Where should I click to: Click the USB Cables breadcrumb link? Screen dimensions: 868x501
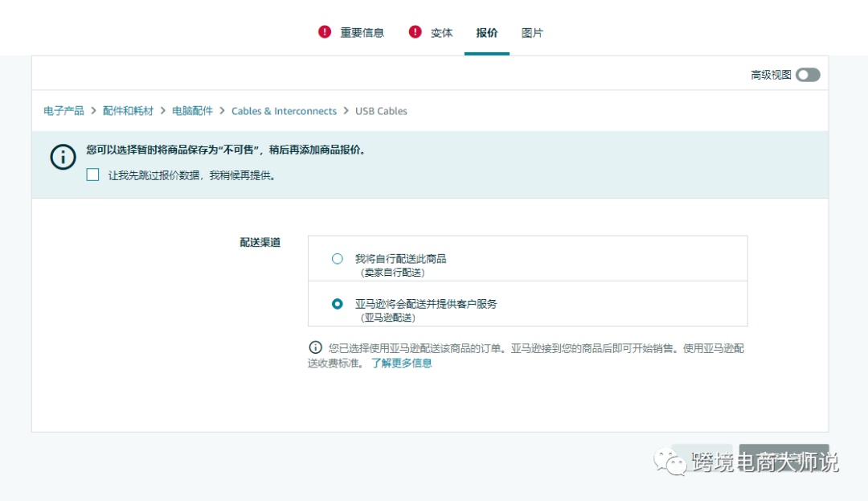381,111
